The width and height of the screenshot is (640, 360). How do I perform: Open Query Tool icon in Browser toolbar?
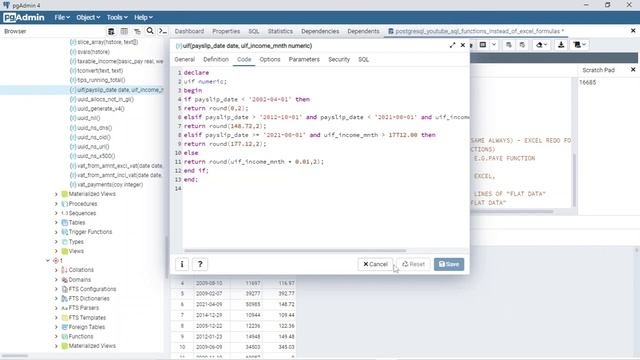coord(111,31)
